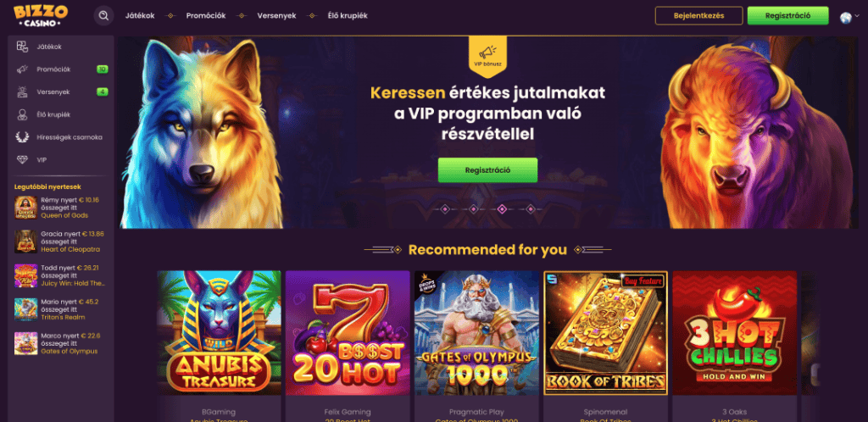Click the VIP bónusz megaphone badge
The width and height of the screenshot is (868, 422).
(487, 56)
